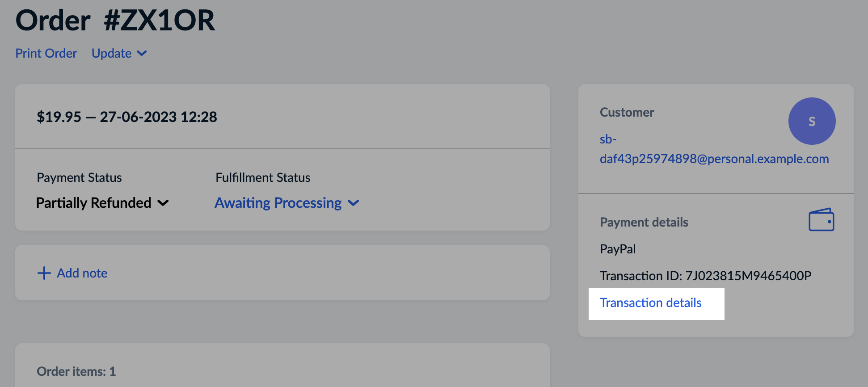Click the customer email address link
Viewport: 868px width, 387px height.
[x=714, y=149]
